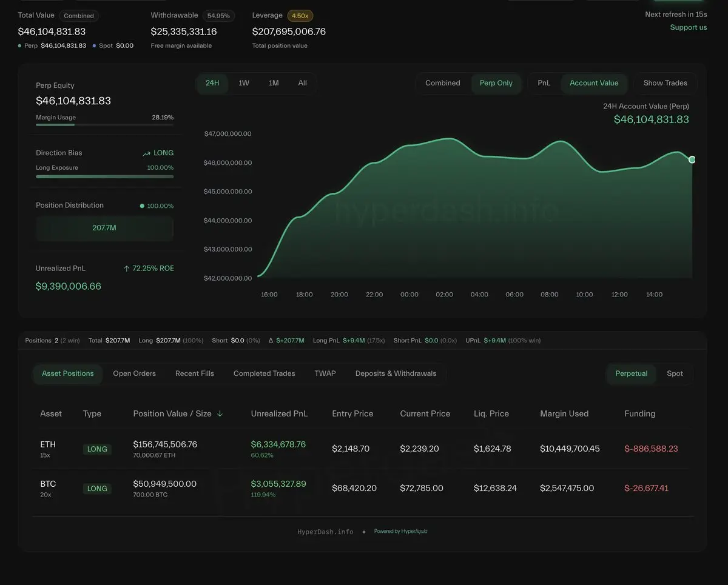
Task: Toggle the chart to PnL mode
Action: (544, 83)
